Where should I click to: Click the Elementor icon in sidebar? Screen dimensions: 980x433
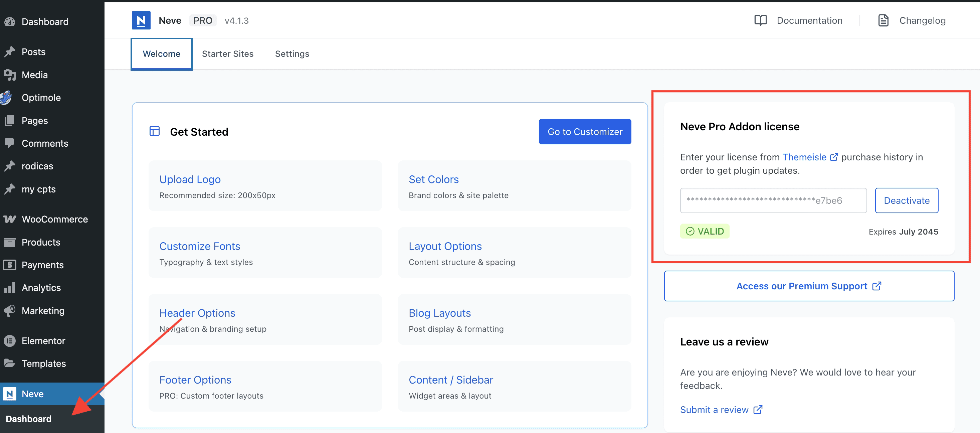[x=9, y=341]
